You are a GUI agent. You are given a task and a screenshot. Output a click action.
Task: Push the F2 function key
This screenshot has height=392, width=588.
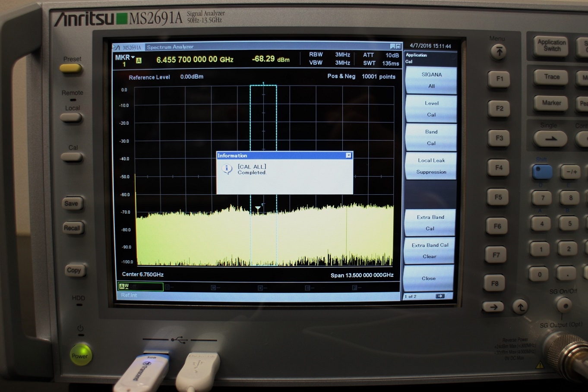point(499,108)
